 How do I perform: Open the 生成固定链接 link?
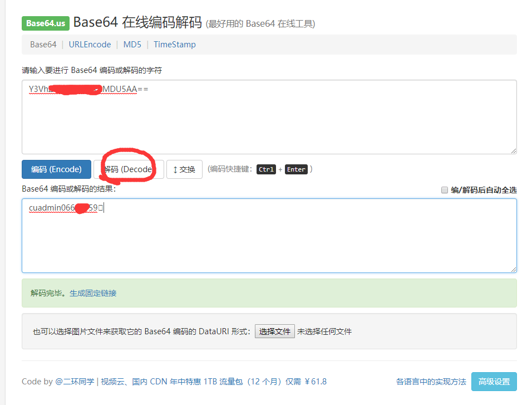(93, 293)
